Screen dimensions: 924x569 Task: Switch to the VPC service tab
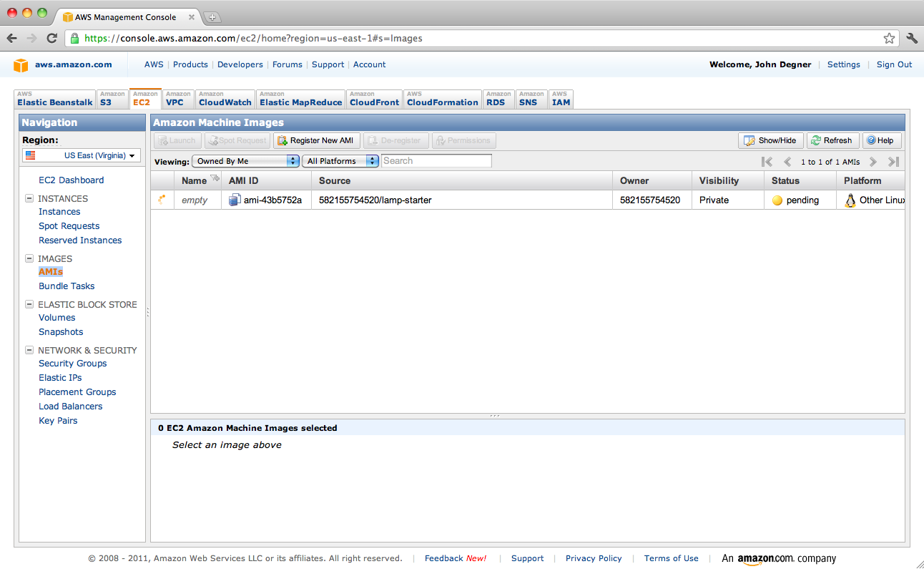point(177,99)
